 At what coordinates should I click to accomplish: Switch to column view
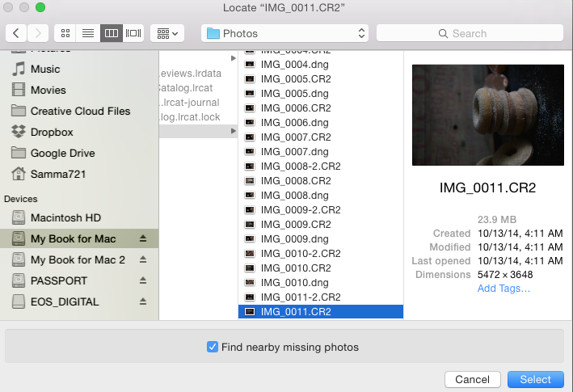coord(111,34)
